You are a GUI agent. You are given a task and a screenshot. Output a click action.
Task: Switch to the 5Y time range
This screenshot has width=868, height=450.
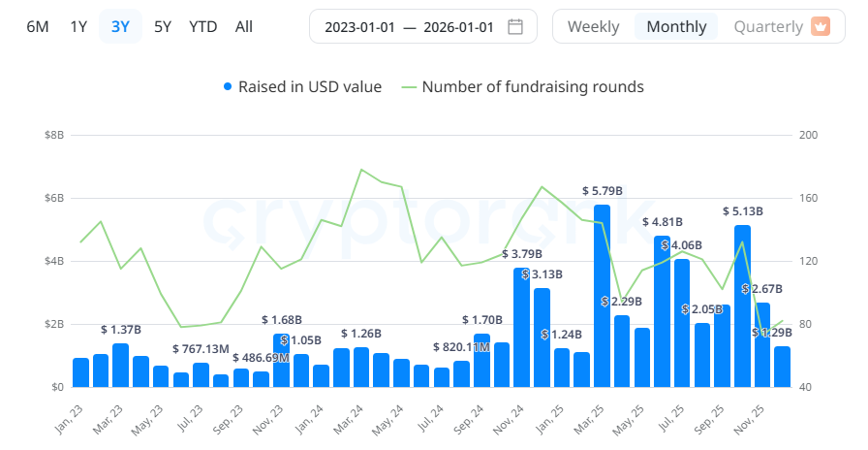point(162,26)
